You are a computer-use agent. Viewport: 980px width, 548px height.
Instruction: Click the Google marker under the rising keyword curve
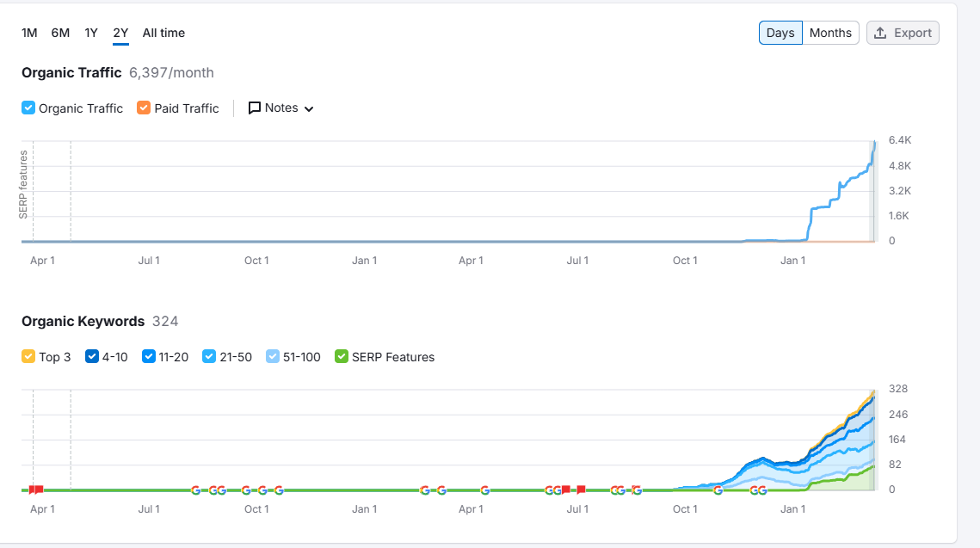click(x=718, y=490)
